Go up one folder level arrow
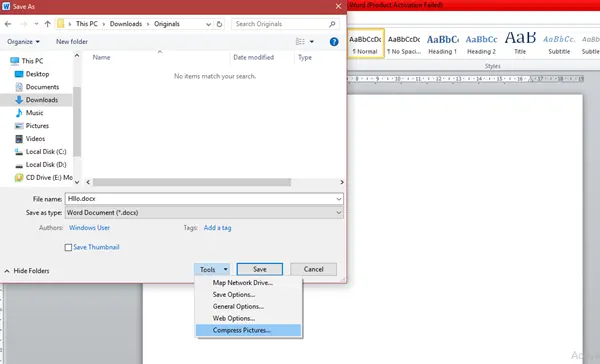600x364 pixels. tap(47, 24)
